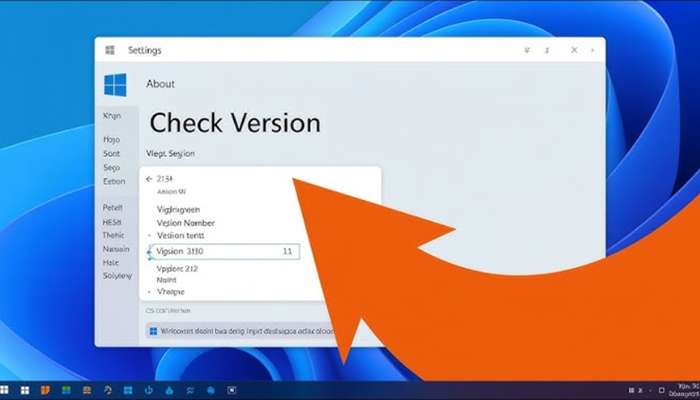Screen dimensions: 700x400
Task: Open the Start button at taskbar far left
Action: [4, 390]
